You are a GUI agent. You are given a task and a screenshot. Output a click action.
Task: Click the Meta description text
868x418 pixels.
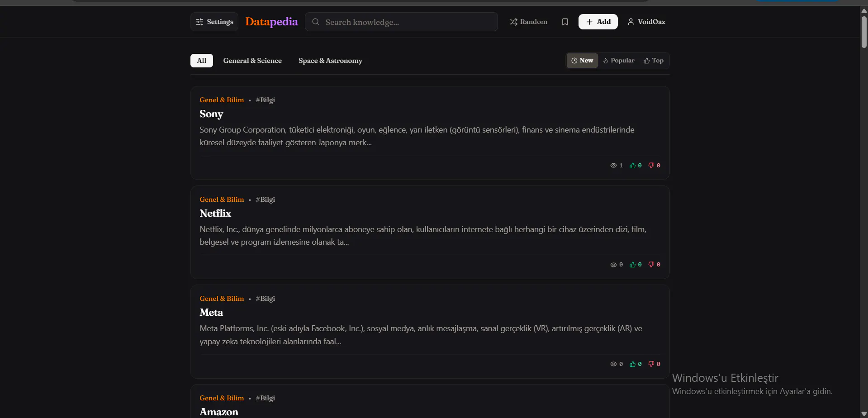(x=421, y=335)
